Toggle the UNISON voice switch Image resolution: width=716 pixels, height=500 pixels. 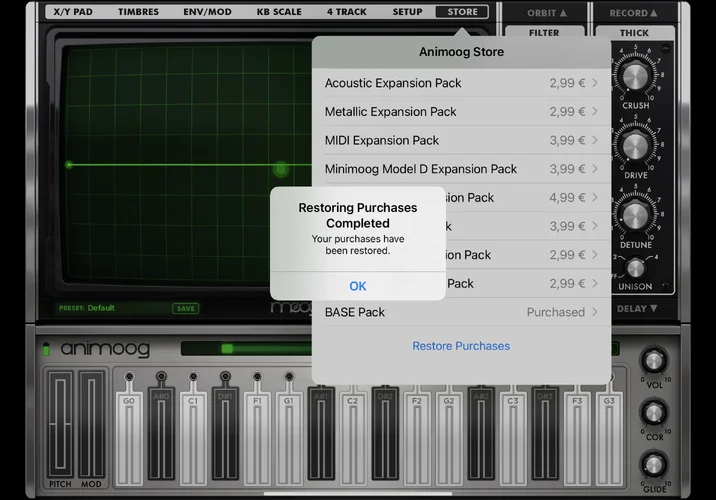635,268
